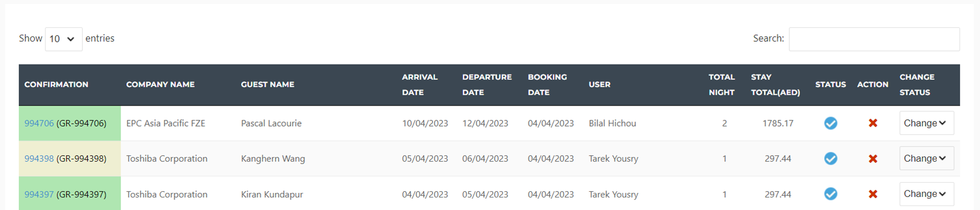Click the blue status checkmark for Kanghern Wang
This screenshot has width=980, height=210.
pos(830,159)
